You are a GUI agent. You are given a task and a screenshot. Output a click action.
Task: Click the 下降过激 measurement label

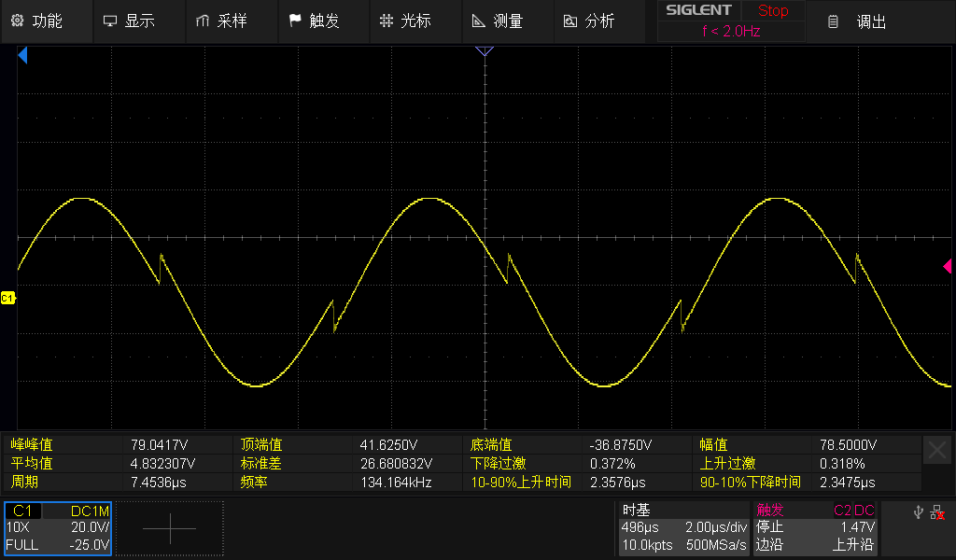pos(499,464)
